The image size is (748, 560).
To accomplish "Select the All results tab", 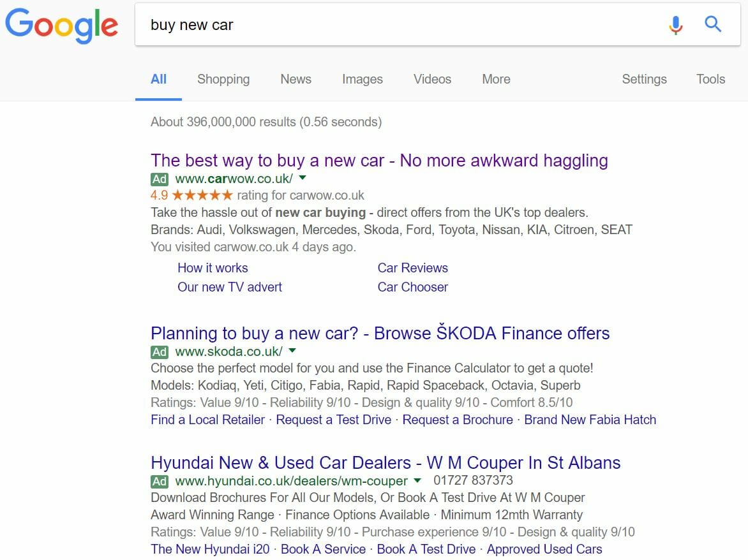I will pos(158,79).
